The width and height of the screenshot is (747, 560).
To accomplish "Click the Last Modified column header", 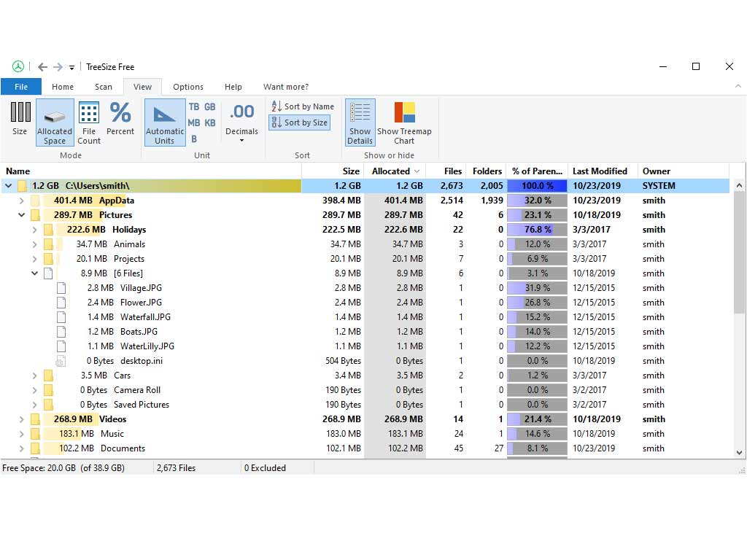I will (x=602, y=171).
